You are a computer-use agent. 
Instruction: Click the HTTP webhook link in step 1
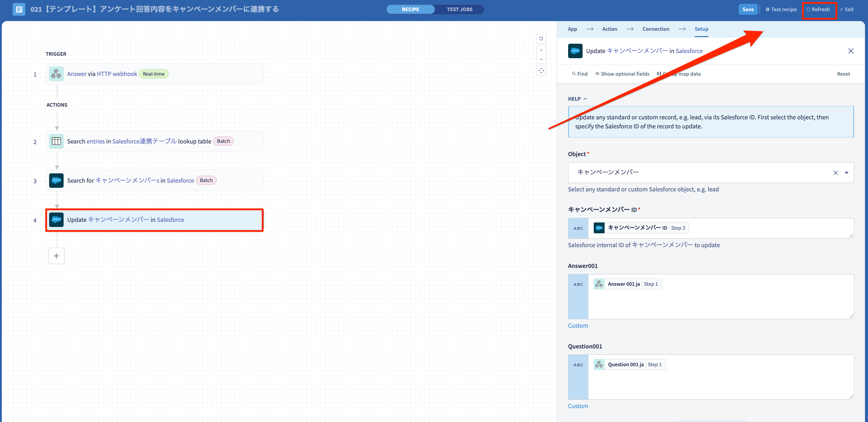[117, 74]
